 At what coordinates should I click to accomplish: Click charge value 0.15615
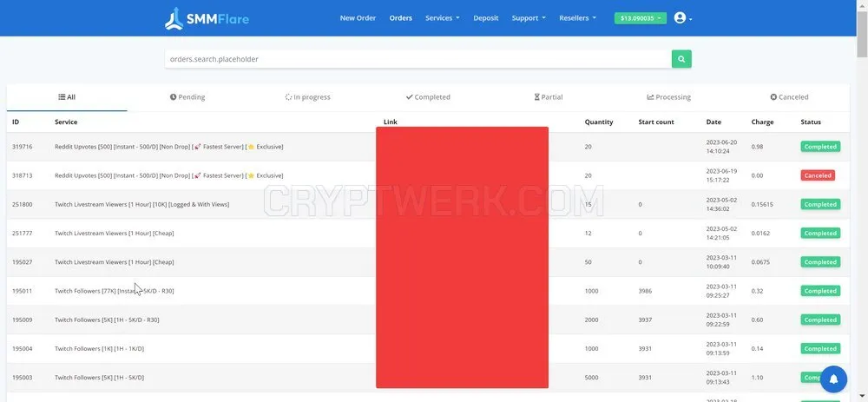tap(762, 204)
